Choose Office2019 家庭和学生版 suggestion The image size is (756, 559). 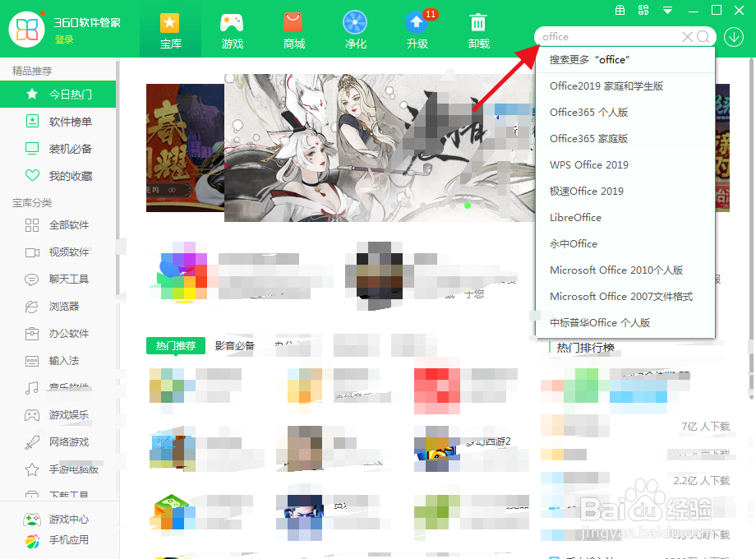[x=625, y=85]
